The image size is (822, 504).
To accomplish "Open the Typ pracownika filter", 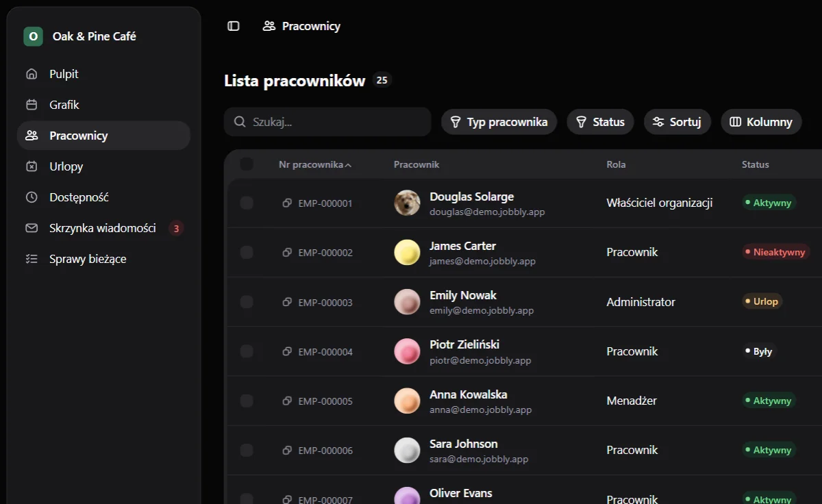I will [499, 122].
